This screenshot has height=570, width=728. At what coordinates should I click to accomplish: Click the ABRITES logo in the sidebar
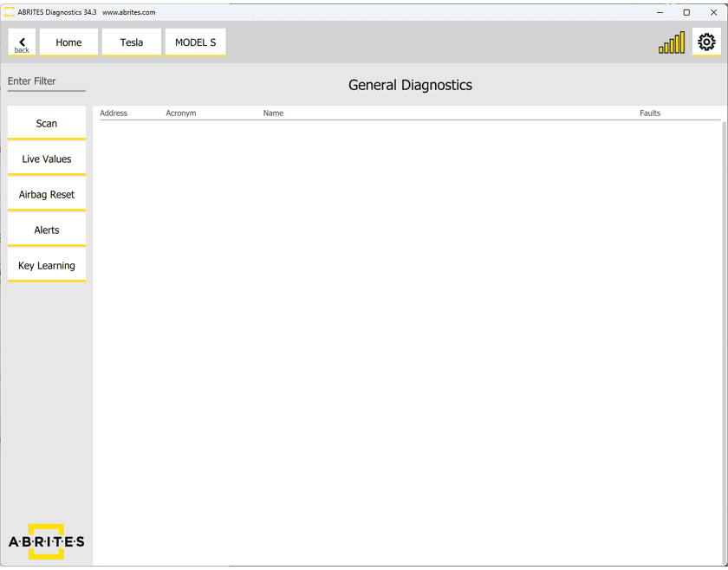click(x=47, y=541)
